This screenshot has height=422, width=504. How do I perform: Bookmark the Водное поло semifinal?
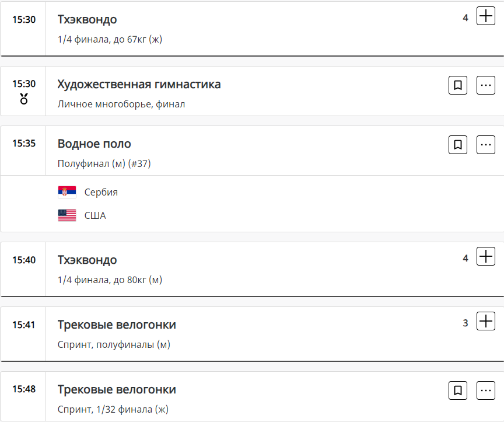point(458,144)
